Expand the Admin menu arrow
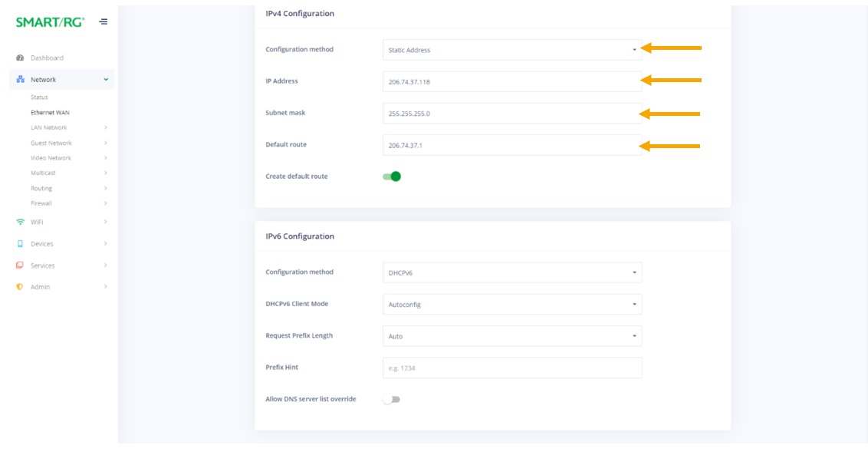The width and height of the screenshot is (868, 452). [x=106, y=287]
